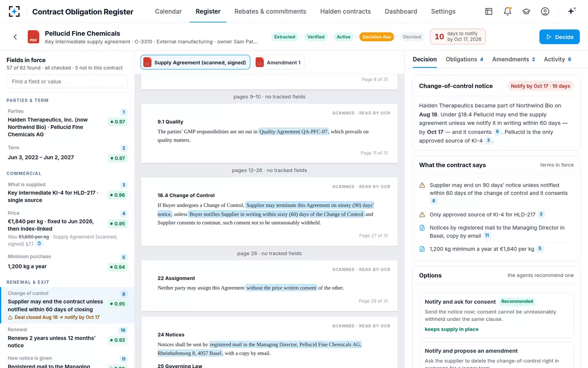Click the blue Decide button

[x=559, y=37]
